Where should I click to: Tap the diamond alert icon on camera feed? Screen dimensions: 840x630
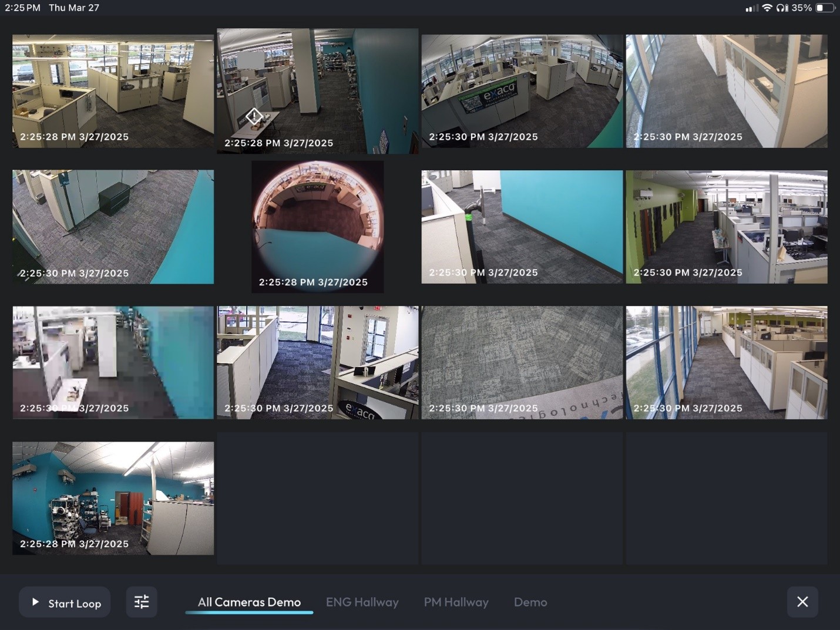pyautogui.click(x=254, y=116)
